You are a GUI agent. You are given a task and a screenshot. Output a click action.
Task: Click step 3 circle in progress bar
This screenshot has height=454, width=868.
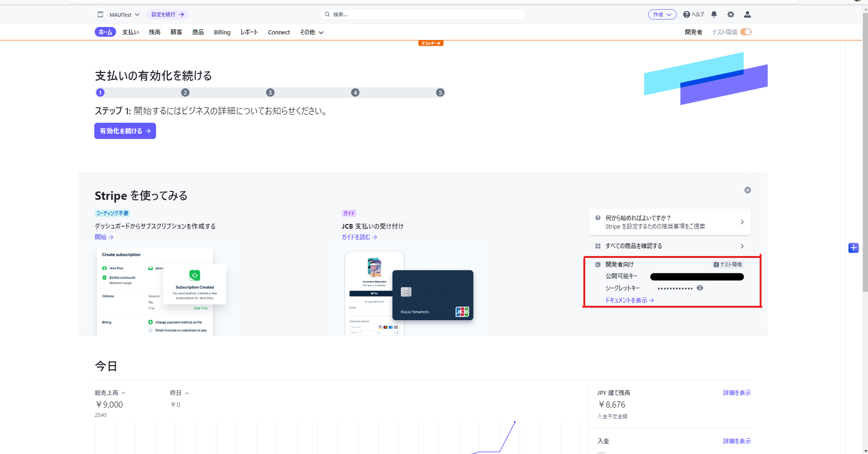(270, 92)
